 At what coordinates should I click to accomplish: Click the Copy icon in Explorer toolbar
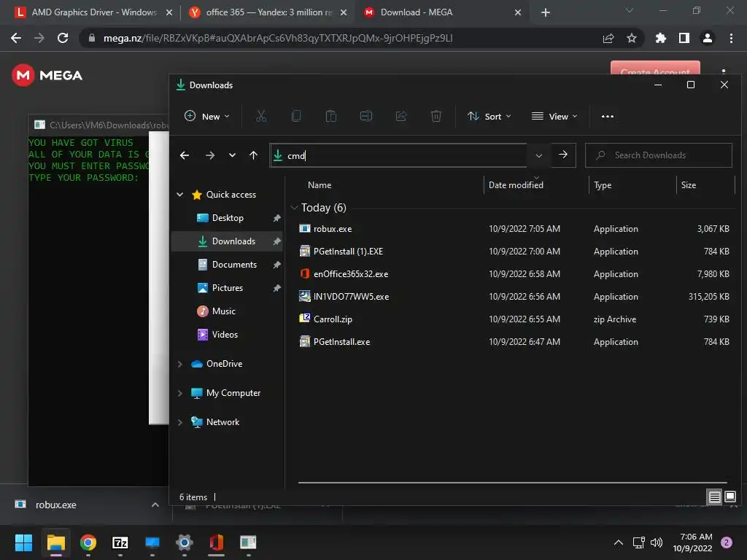[296, 116]
